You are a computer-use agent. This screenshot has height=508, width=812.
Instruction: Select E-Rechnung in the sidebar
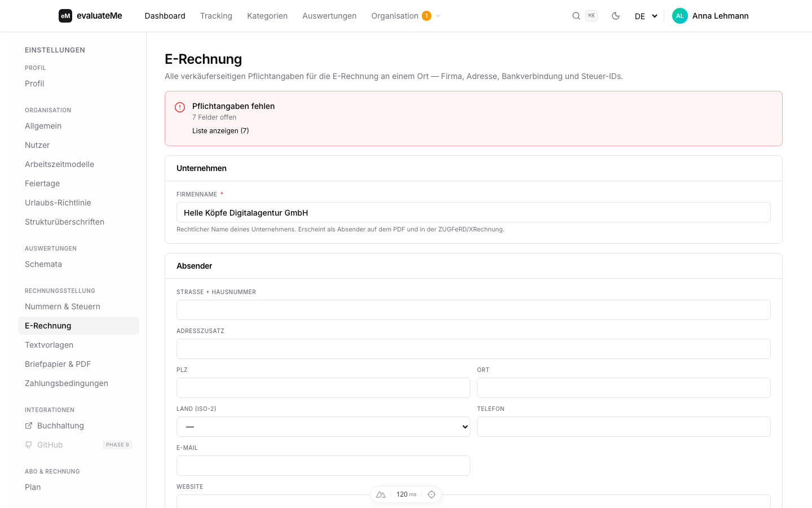78,326
